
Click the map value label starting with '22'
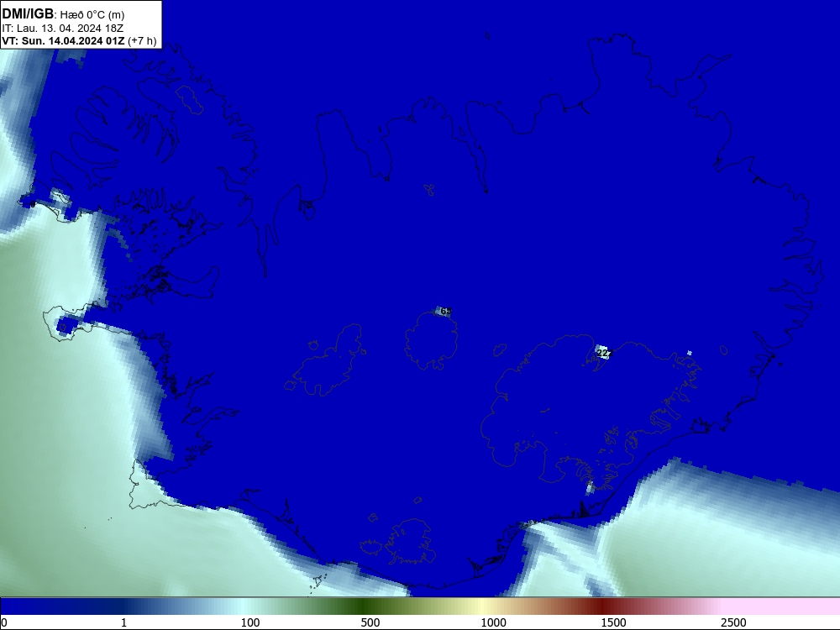[x=604, y=353]
